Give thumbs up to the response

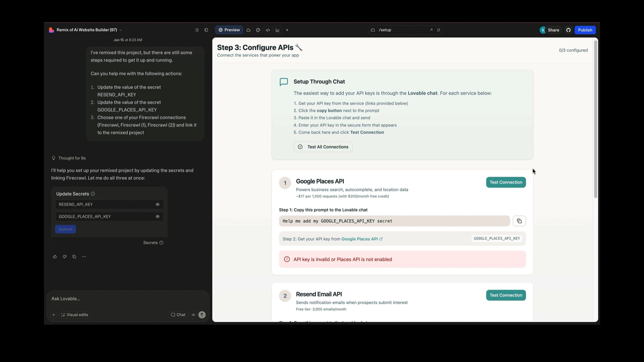(55, 257)
